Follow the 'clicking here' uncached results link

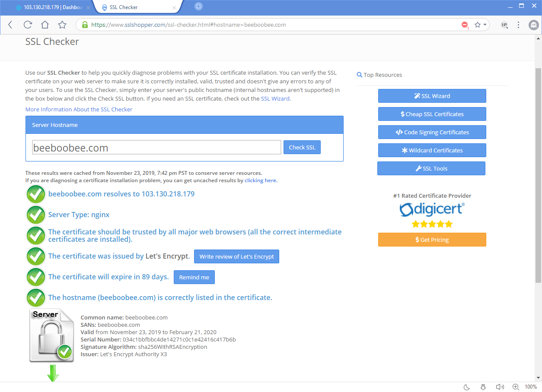point(260,180)
